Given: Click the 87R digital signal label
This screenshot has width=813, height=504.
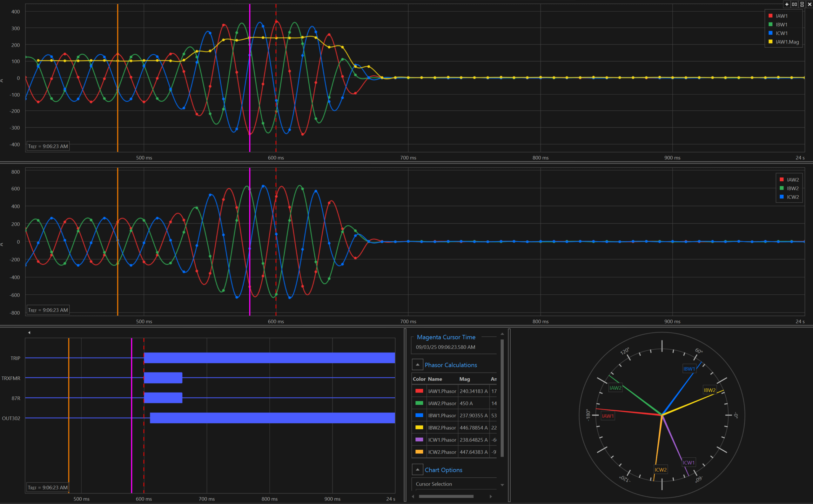Looking at the screenshot, I should click(x=16, y=398).
